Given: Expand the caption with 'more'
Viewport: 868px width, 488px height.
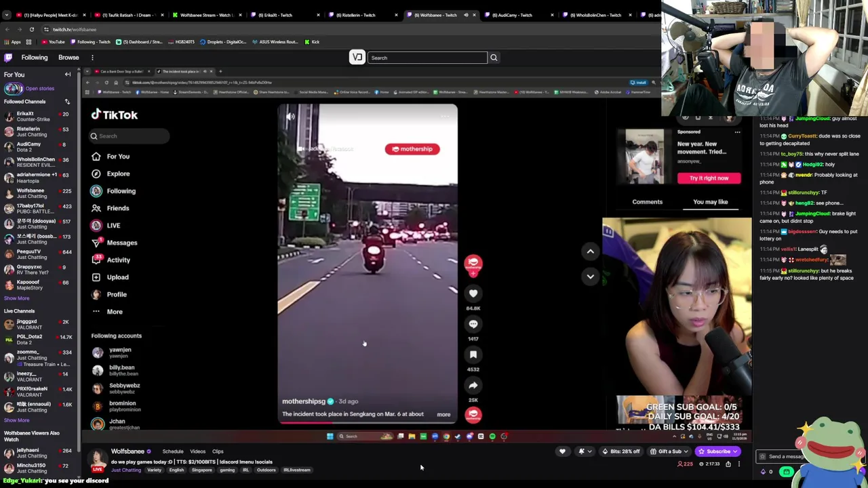Looking at the screenshot, I should 443,415.
